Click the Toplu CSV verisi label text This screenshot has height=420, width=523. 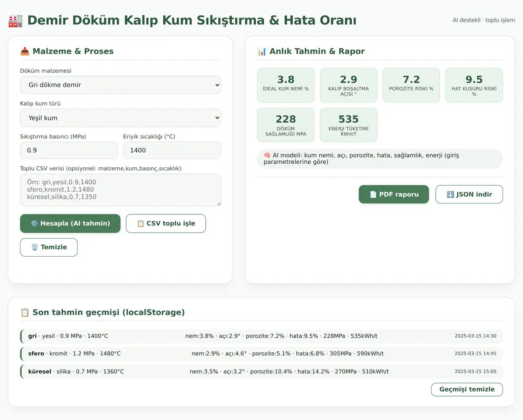(x=101, y=169)
